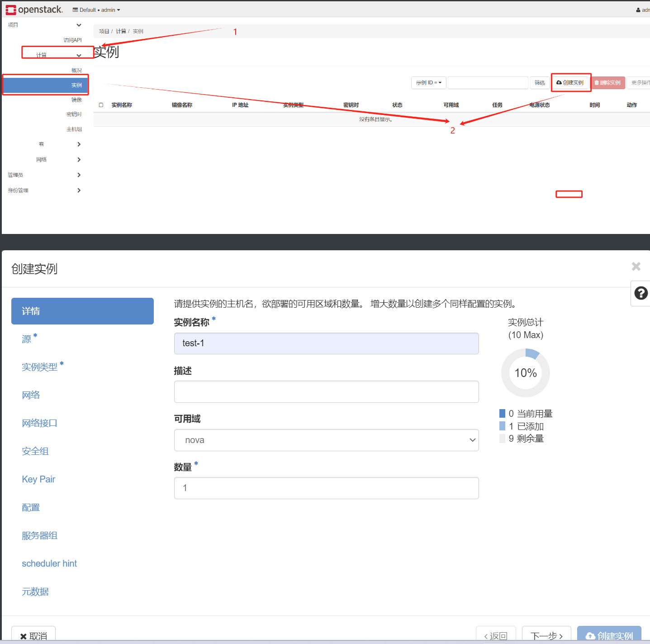650x644 pixels.
Task: Click the 当前用量 legend color swatch
Action: coord(502,413)
